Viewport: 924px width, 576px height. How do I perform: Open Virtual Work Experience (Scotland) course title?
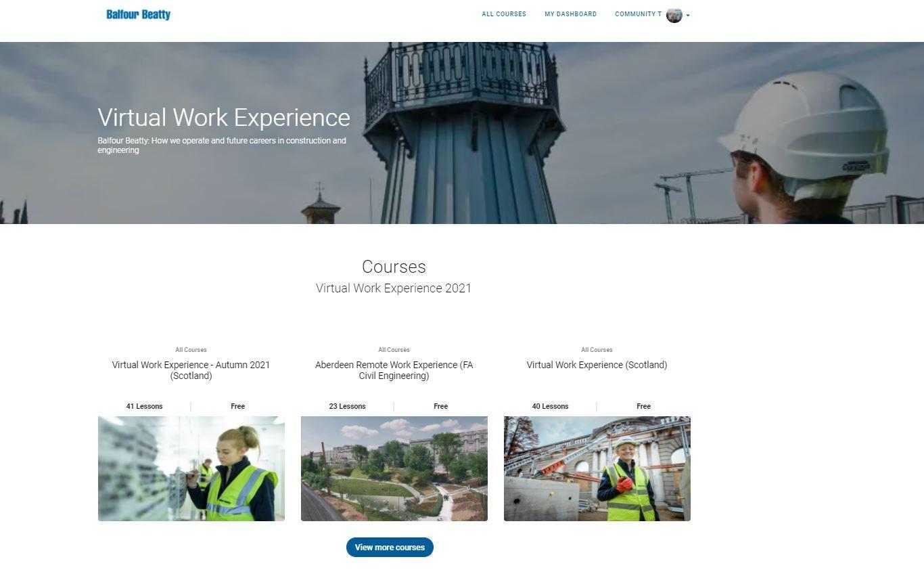pos(597,365)
